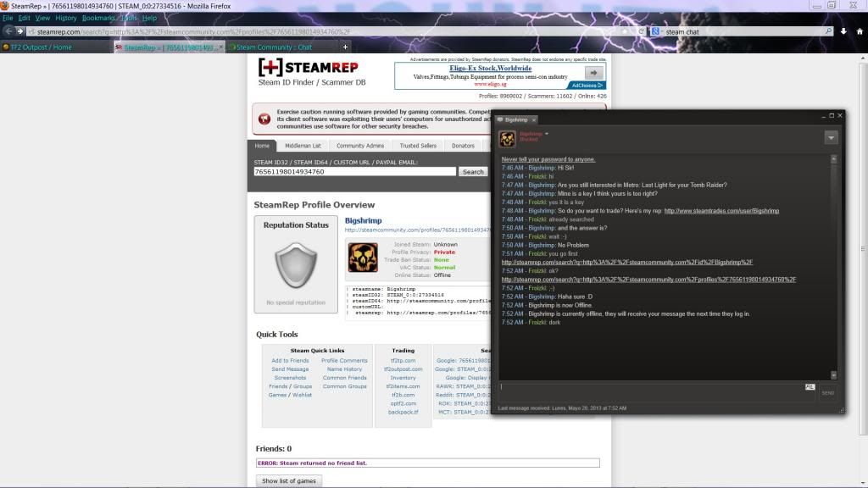Click Bigshrimp's avatar in chat window
868x488 pixels.
pos(507,138)
